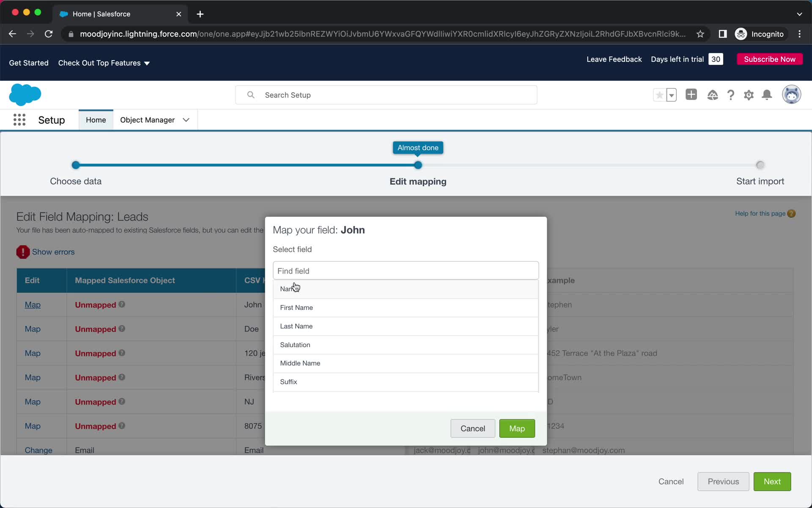Open the user profile avatar
The width and height of the screenshot is (812, 508).
[x=791, y=94]
